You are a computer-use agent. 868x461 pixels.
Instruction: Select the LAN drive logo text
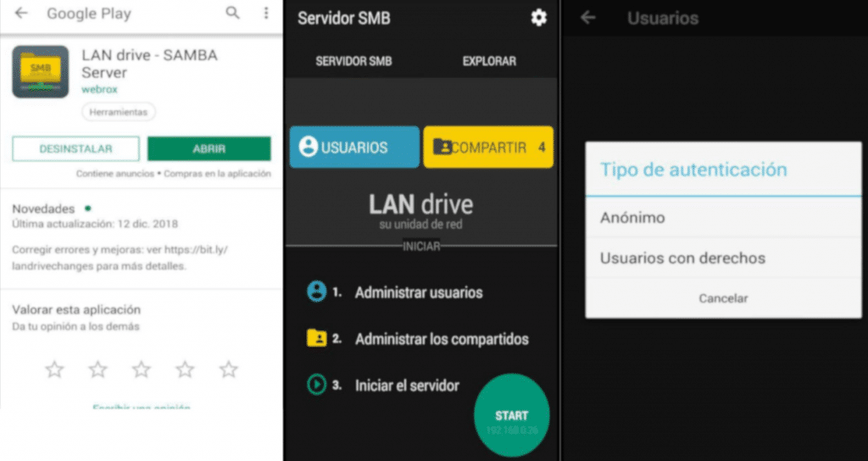tap(421, 205)
